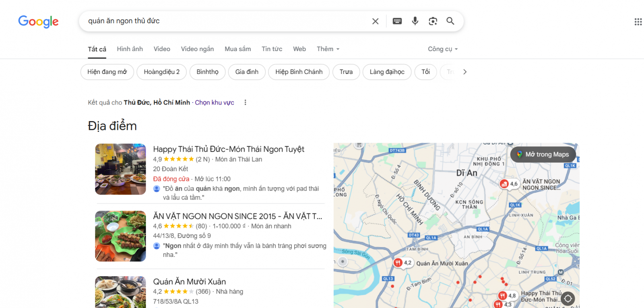
Task: Open the three-dot options next to Chọn khu vực
Action: coord(245,103)
